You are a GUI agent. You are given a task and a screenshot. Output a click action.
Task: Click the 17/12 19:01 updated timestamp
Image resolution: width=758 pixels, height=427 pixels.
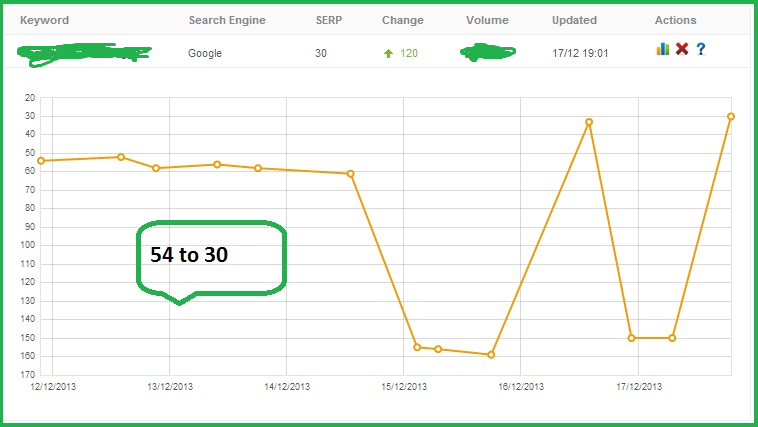tap(580, 54)
